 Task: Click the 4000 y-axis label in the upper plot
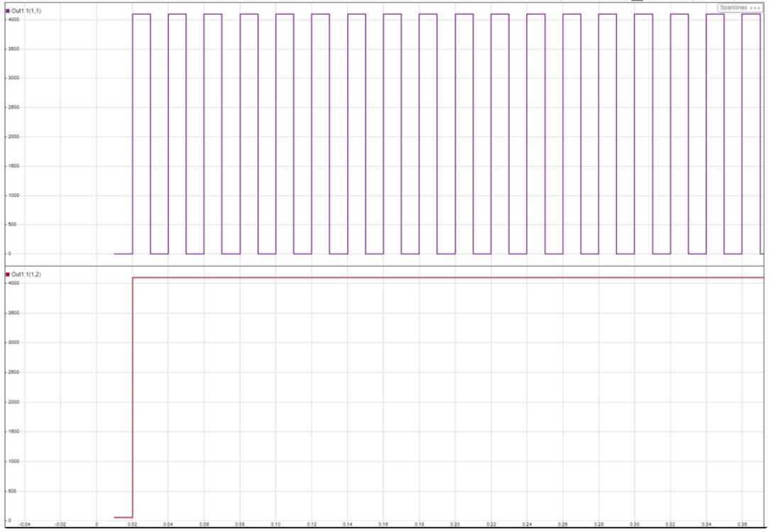click(13, 19)
